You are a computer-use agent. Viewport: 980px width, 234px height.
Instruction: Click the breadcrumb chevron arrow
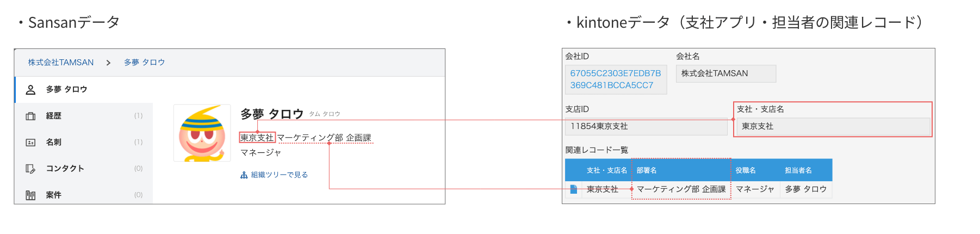[x=109, y=63]
